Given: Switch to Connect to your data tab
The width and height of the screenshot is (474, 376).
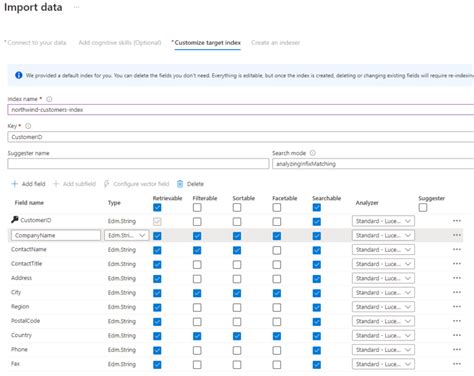Looking at the screenshot, I should (35, 43).
